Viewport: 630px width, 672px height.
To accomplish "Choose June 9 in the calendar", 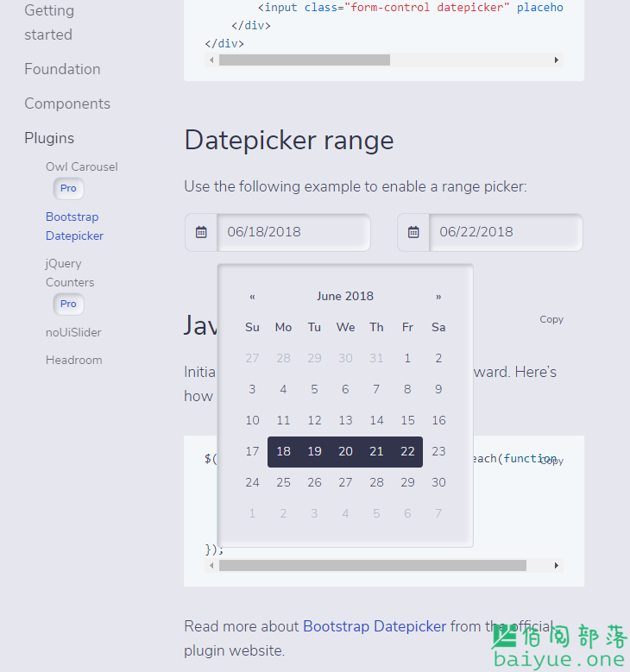I will click(x=438, y=389).
